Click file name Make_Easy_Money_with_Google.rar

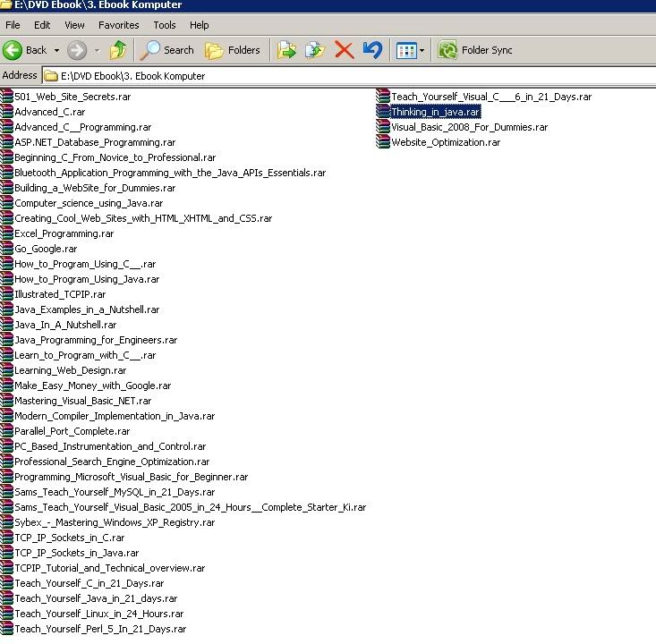(93, 386)
